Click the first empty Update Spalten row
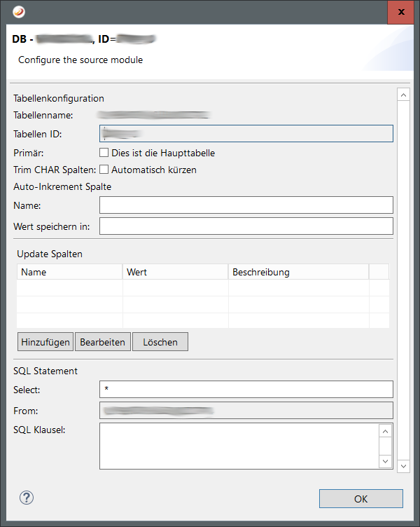 click(192, 287)
